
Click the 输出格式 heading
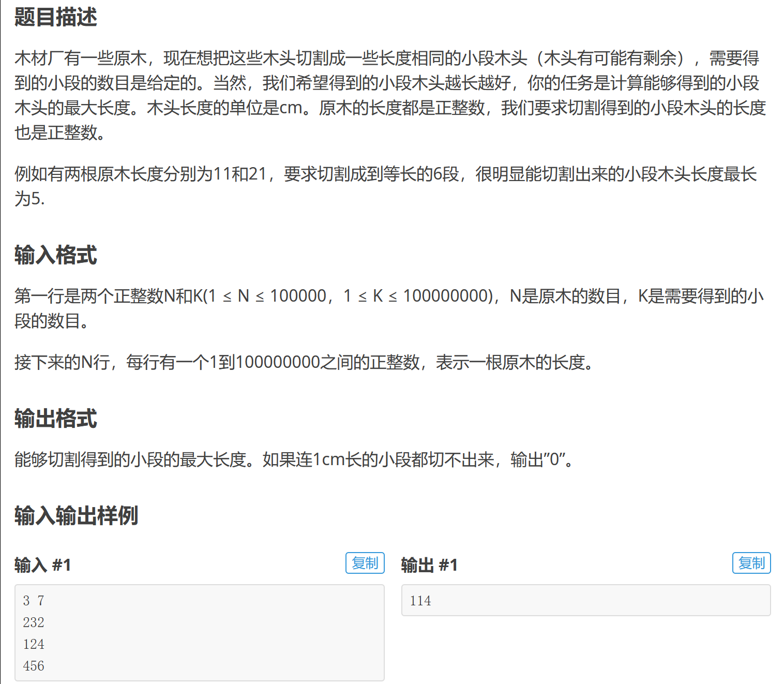point(55,419)
